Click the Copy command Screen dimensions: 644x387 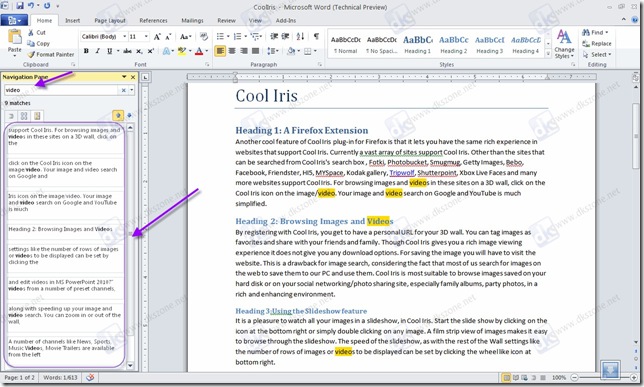point(39,43)
